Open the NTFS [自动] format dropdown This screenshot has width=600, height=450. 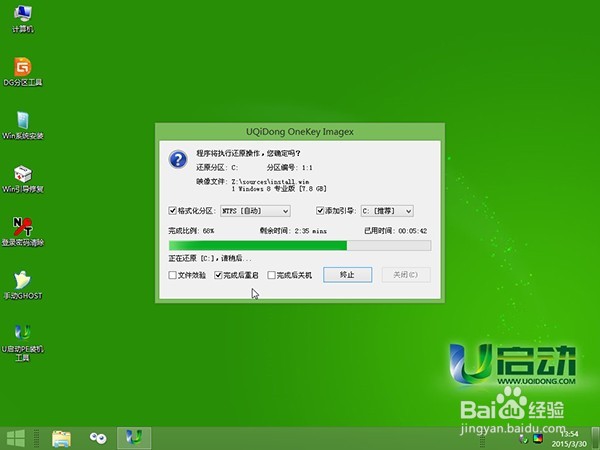pyautogui.click(x=255, y=211)
